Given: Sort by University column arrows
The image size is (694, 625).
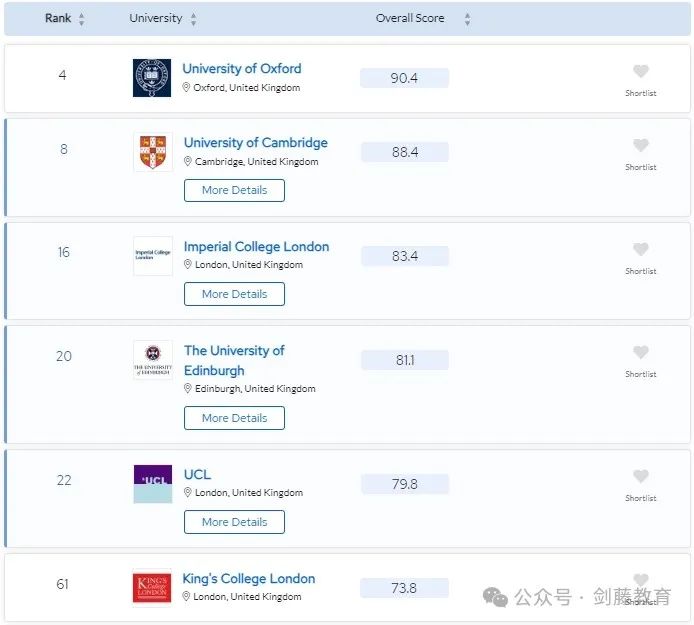Looking at the screenshot, I should coord(193,19).
